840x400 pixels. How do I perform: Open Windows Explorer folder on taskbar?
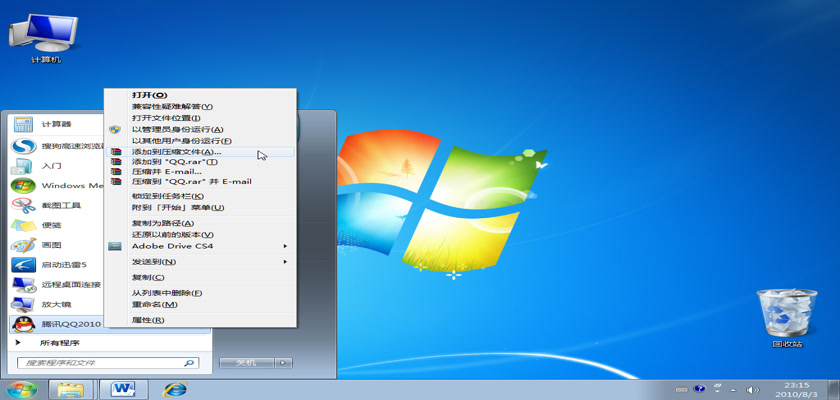[x=70, y=388]
